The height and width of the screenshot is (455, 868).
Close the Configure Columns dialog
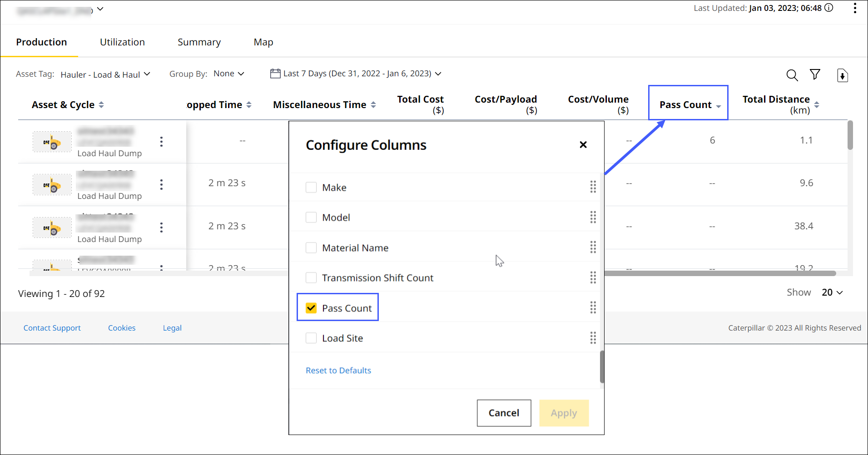coord(583,145)
